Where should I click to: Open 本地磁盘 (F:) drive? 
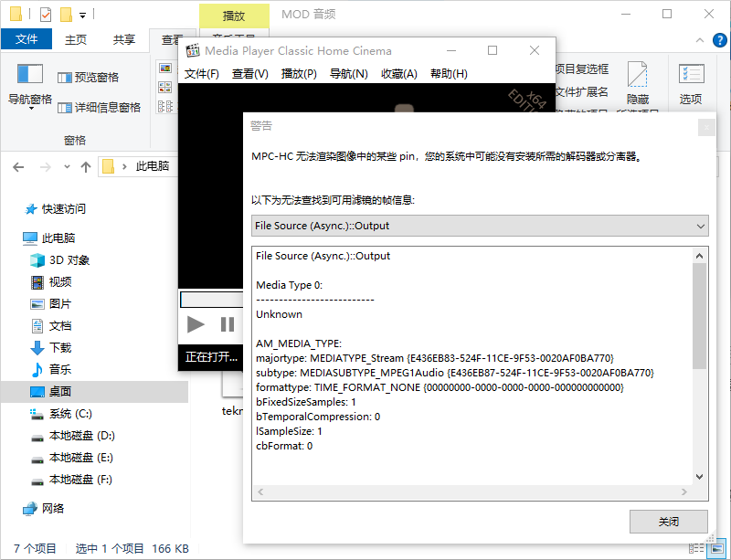pyautogui.click(x=71, y=480)
